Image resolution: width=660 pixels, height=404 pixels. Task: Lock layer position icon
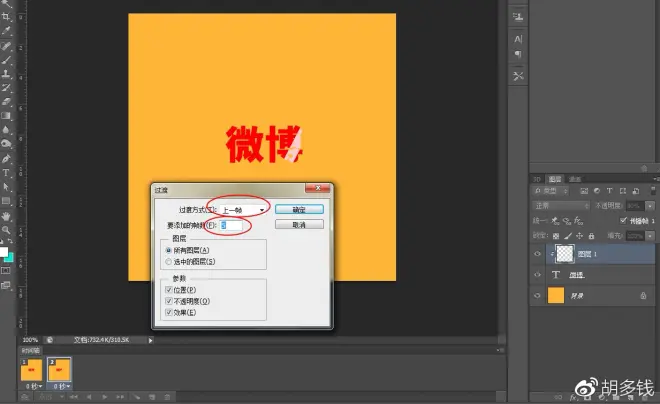(x=580, y=236)
